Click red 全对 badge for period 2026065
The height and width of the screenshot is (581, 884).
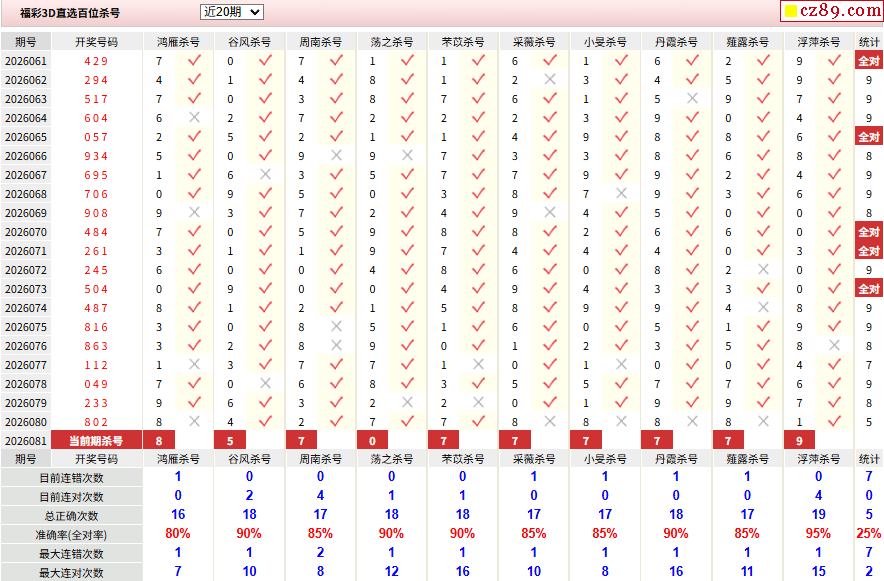(869, 137)
